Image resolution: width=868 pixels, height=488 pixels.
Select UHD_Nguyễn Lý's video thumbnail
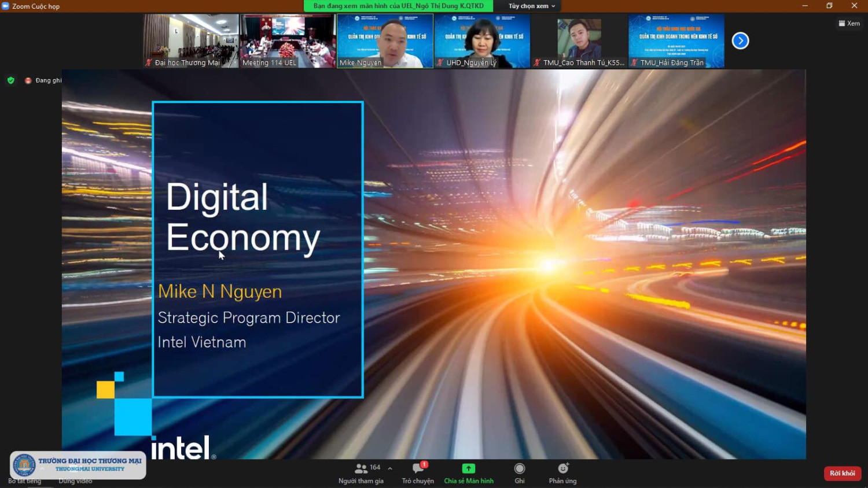coord(482,41)
